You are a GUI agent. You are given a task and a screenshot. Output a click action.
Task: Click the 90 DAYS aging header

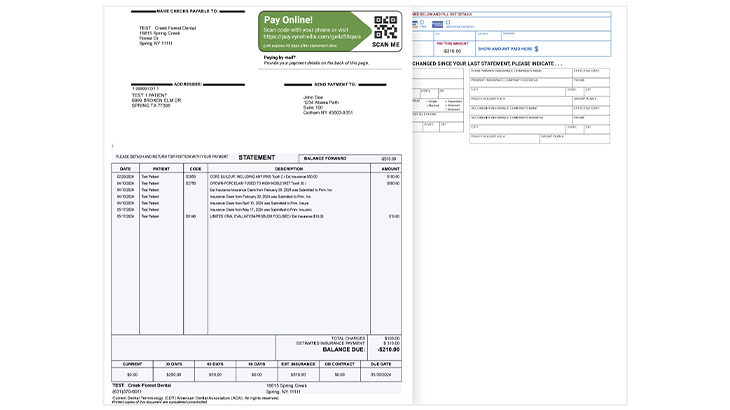(257, 364)
